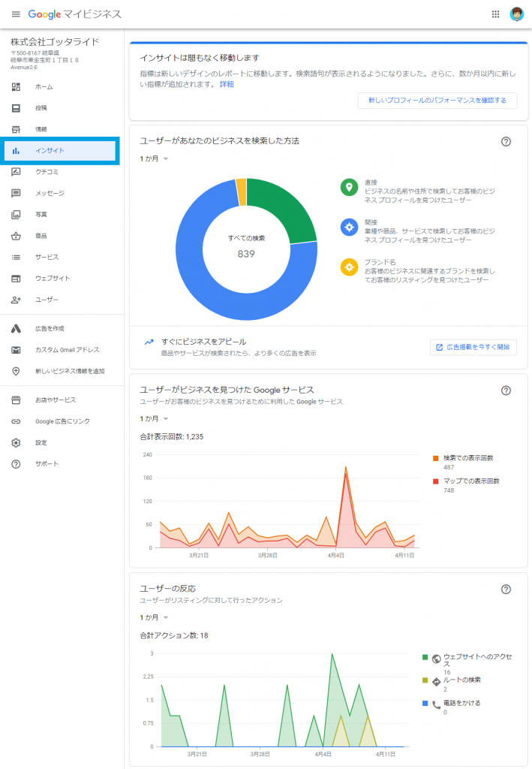532x769 pixels.
Task: Click help icon for user reactions card
Action: pos(506,590)
